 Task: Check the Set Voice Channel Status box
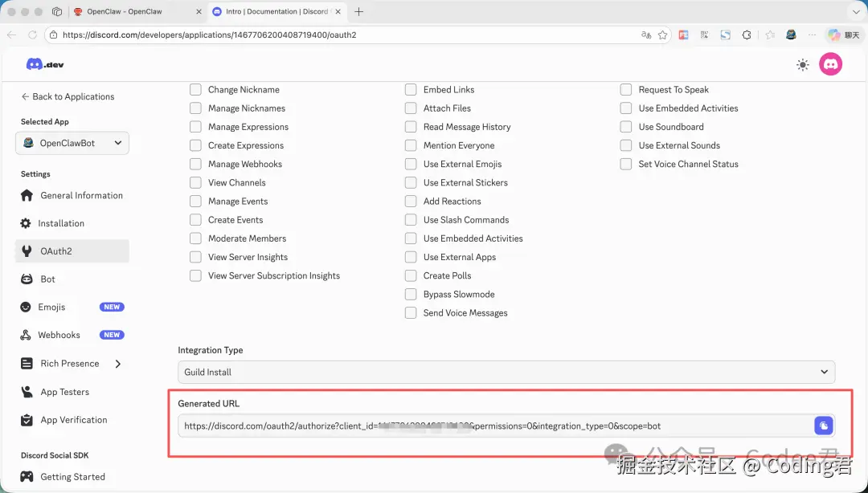pos(625,164)
